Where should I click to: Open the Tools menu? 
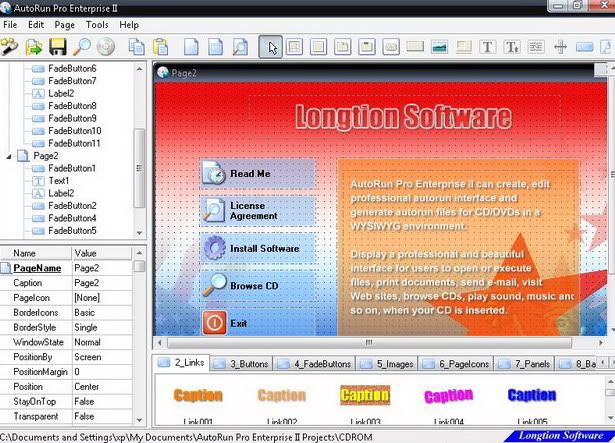pyautogui.click(x=97, y=25)
